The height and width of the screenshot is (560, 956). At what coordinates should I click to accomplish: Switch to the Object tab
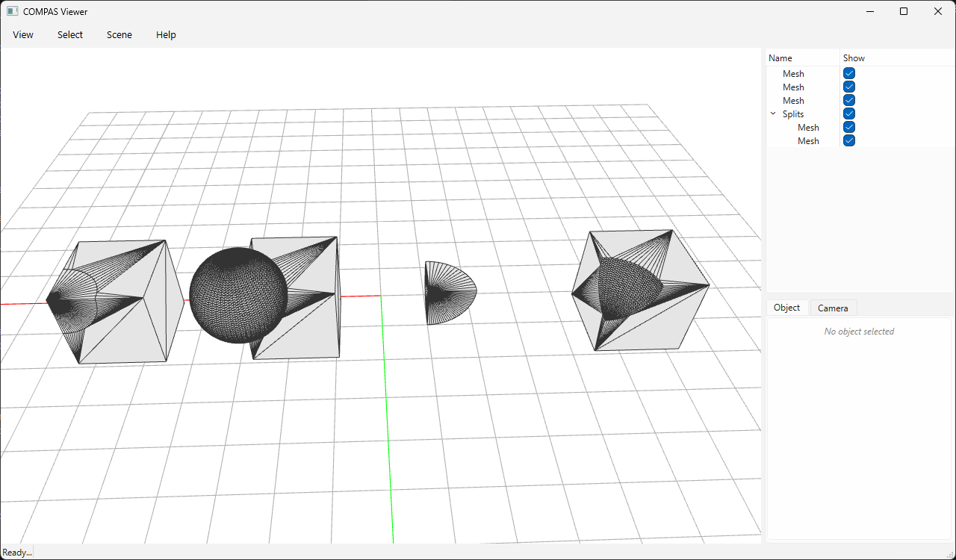point(787,308)
